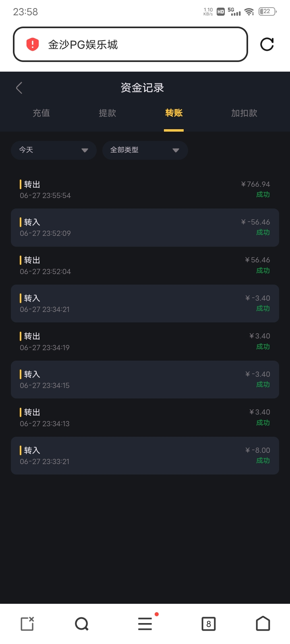This screenshot has height=644, width=290.
Task: Open the 转出 ¥56.46 record
Action: (145, 266)
